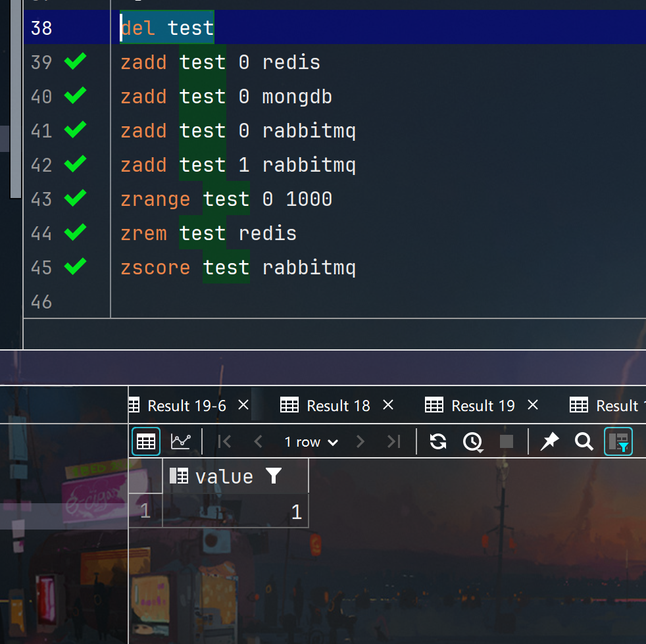
Task: Click 'zrange test 0 1000' line
Action: pos(226,199)
